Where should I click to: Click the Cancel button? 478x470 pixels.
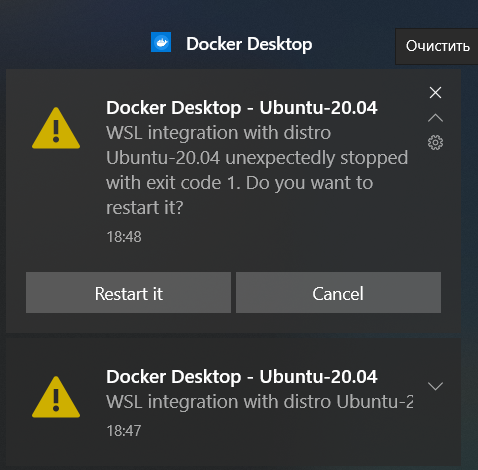click(x=338, y=293)
